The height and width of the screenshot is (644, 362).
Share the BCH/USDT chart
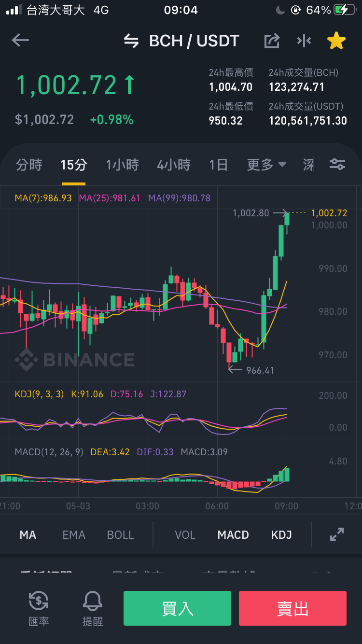[272, 41]
